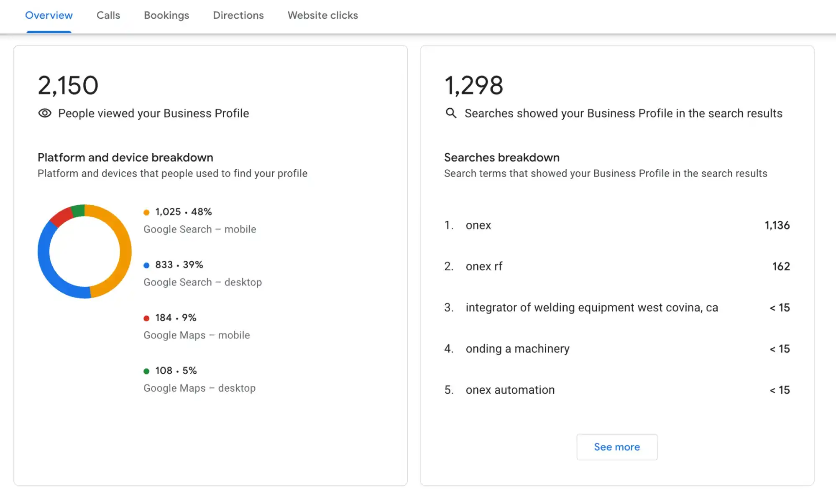This screenshot has height=504, width=836.
Task: Click the 1,298 searches number
Action: click(474, 85)
